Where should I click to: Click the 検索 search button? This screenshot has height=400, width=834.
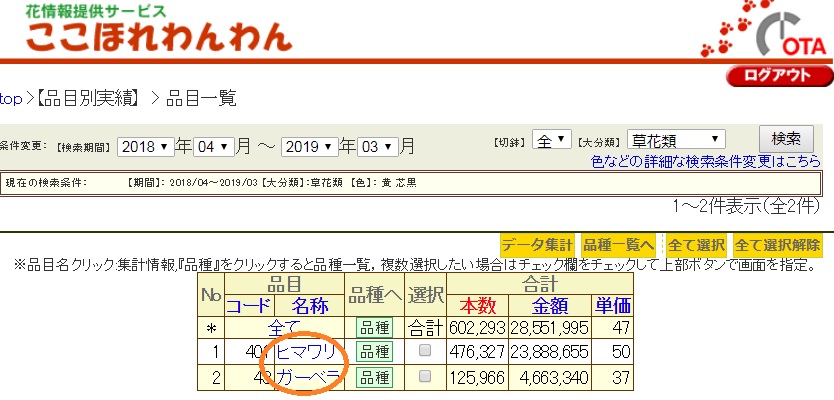point(786,139)
